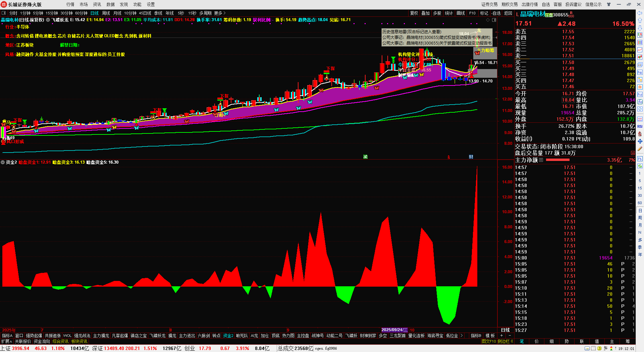The width and height of the screenshot is (644, 352).
Task: Click the plus zoom button under 日线
Action: 501,336
